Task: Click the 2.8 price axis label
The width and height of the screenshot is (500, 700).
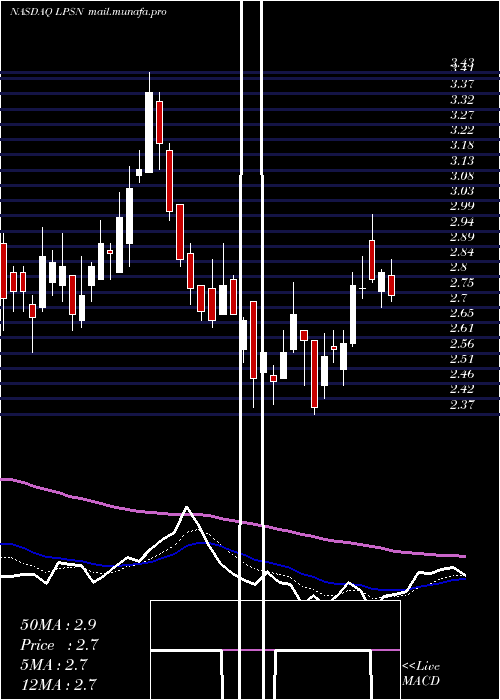Action: 459,267
